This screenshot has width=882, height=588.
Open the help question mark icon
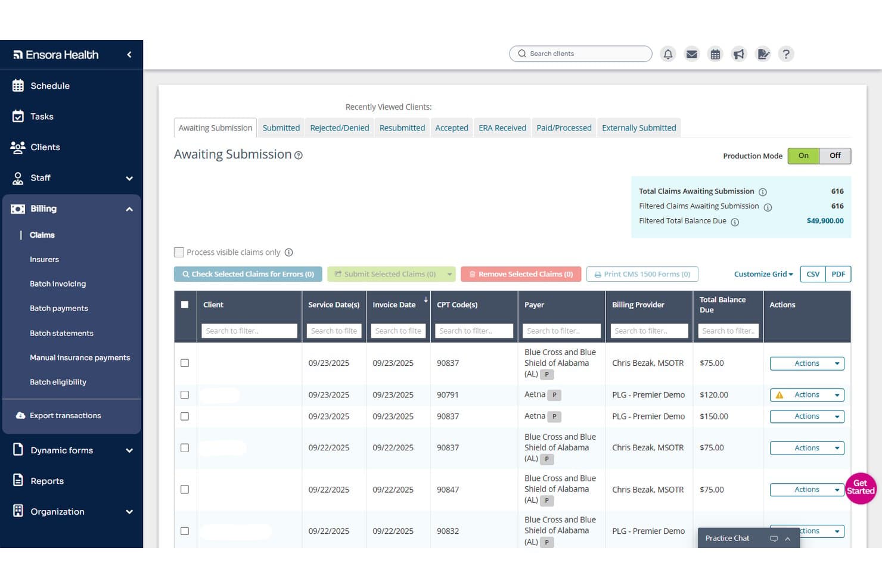pyautogui.click(x=786, y=54)
